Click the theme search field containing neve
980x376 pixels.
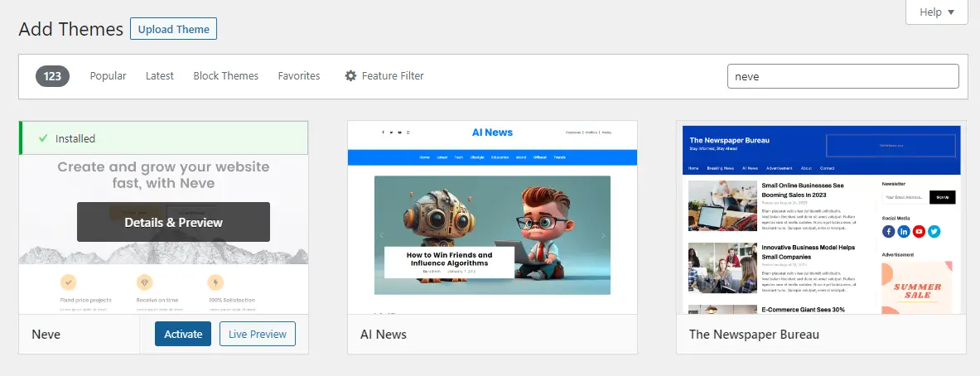click(x=842, y=76)
